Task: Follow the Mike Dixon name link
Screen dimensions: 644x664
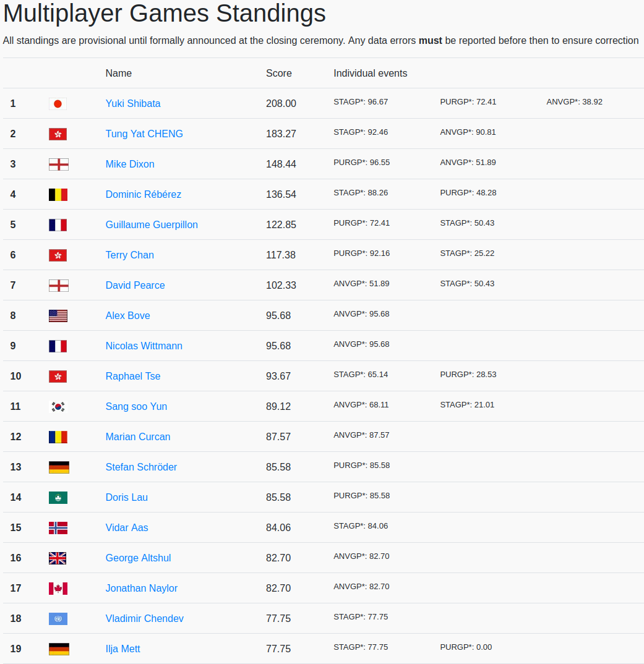Action: pos(130,164)
